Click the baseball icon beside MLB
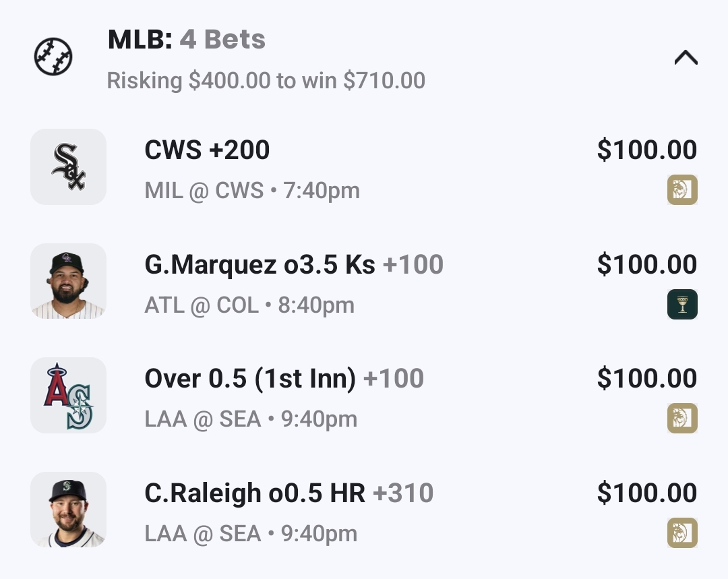This screenshot has height=579, width=728. click(x=53, y=57)
